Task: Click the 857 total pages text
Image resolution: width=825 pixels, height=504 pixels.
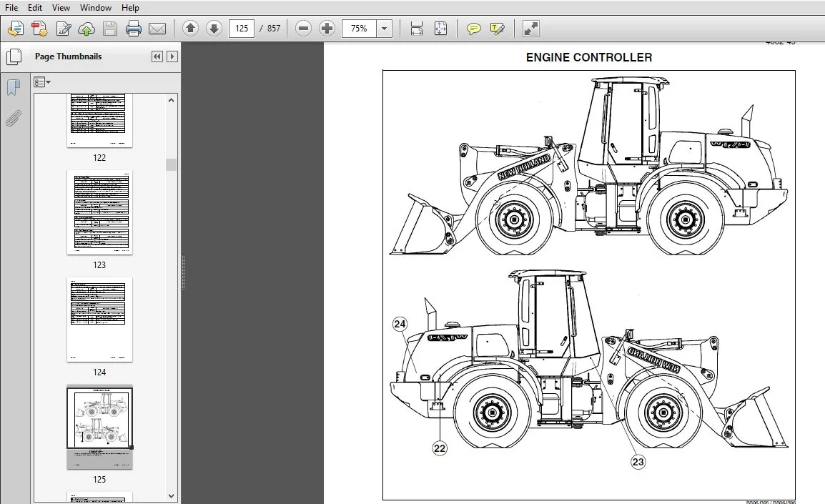Action: 274,29
